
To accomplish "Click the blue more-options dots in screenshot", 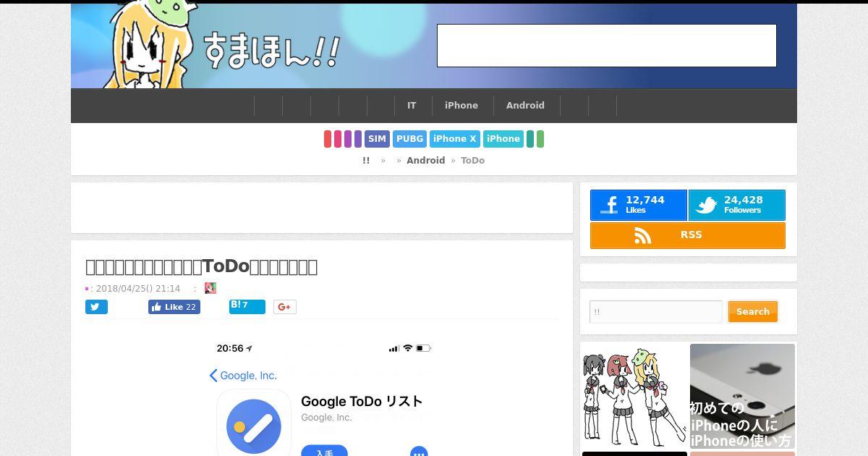I will tap(419, 452).
